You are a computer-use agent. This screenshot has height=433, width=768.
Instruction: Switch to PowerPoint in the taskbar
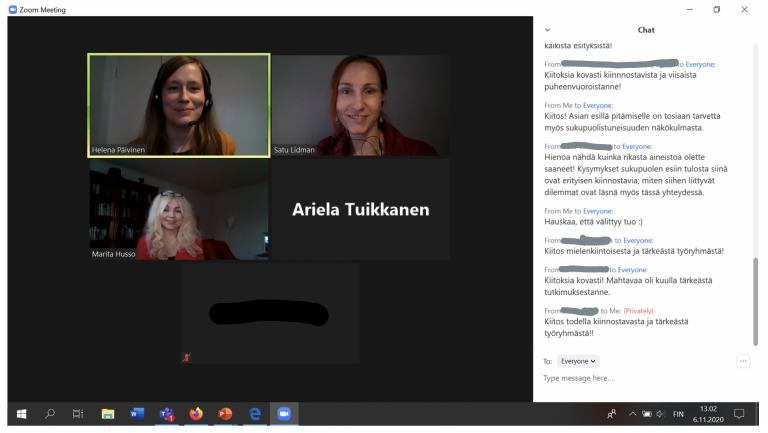click(x=225, y=414)
